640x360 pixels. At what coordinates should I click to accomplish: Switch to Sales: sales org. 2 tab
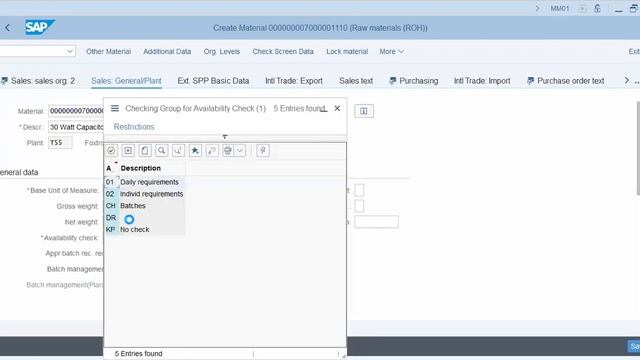pyautogui.click(x=38, y=81)
